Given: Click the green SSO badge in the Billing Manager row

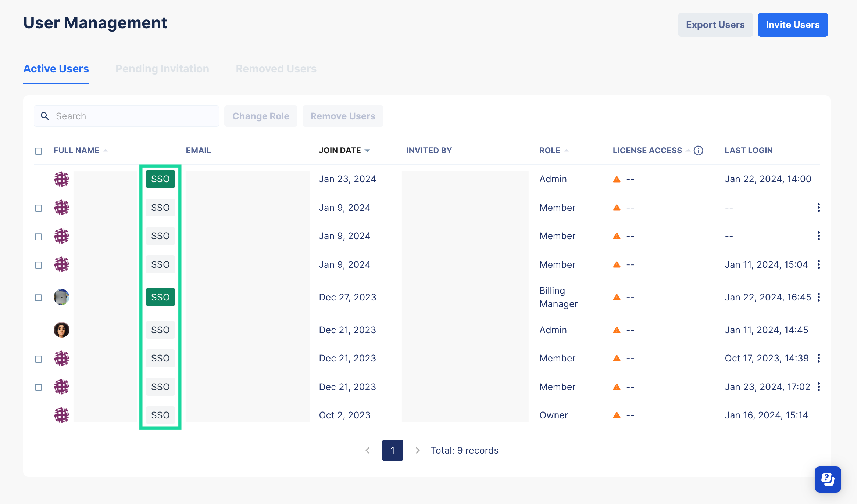Looking at the screenshot, I should click(160, 297).
